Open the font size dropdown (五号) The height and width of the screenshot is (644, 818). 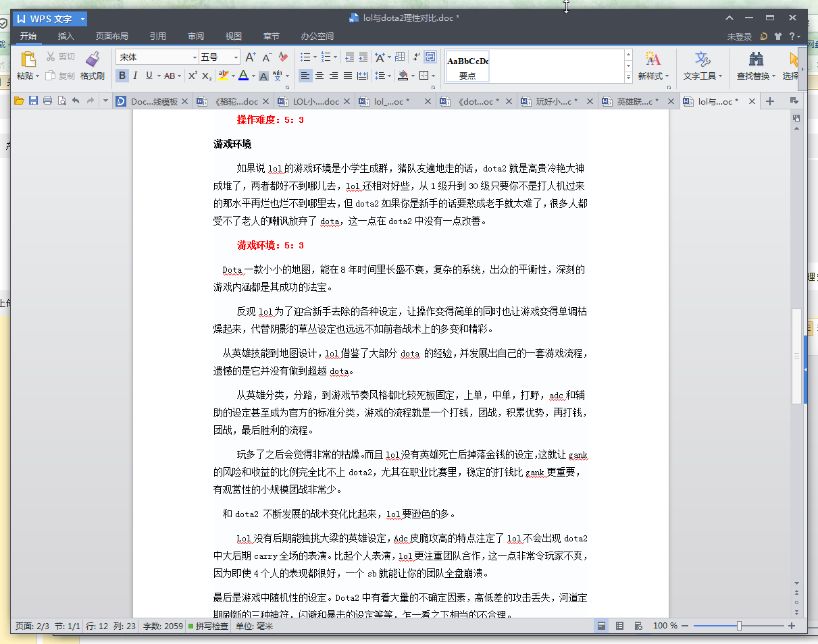(x=236, y=57)
